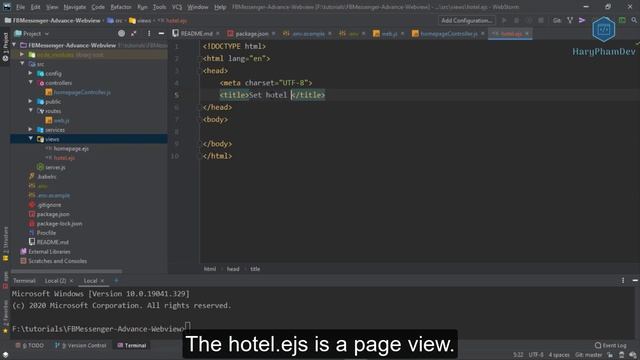Click 4 spaces indent in status bar
Screen dimensions: 640x360
click(x=559, y=355)
